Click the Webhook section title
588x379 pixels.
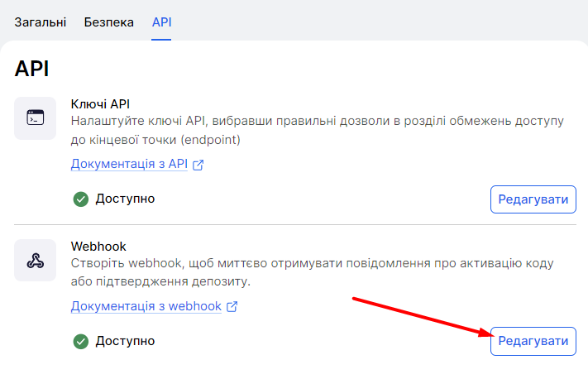click(x=98, y=246)
